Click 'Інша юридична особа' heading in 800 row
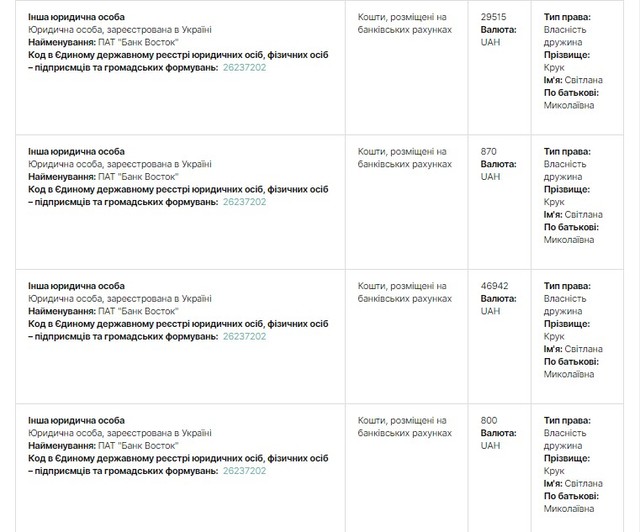 pyautogui.click(x=76, y=420)
